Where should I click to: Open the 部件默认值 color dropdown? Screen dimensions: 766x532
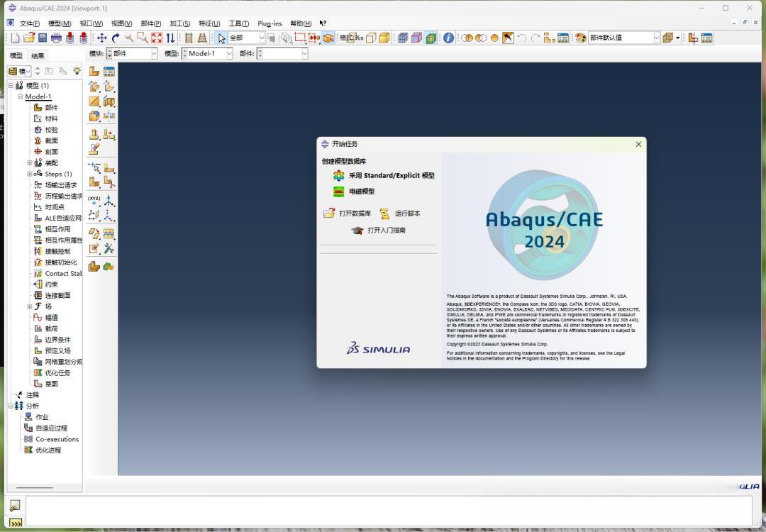point(624,38)
